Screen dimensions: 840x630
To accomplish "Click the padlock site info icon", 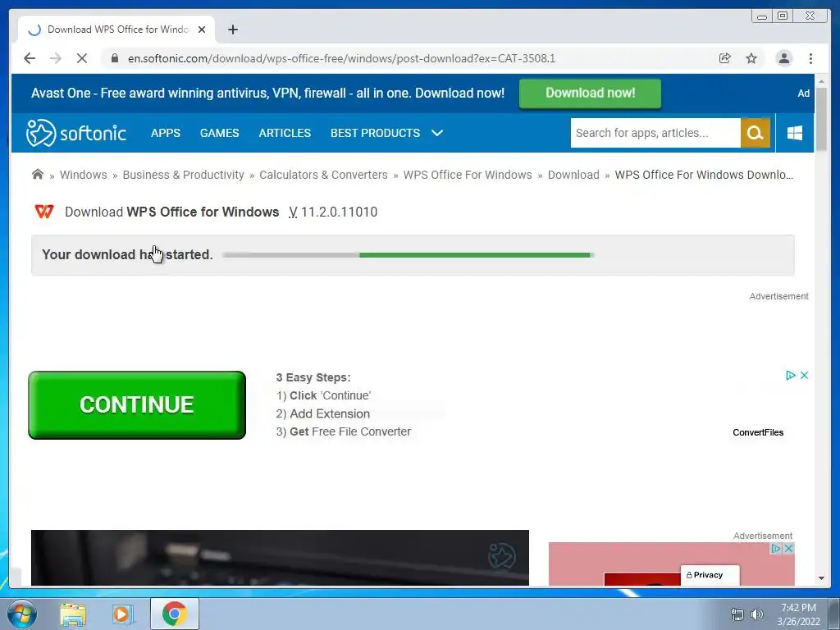I will [x=115, y=58].
